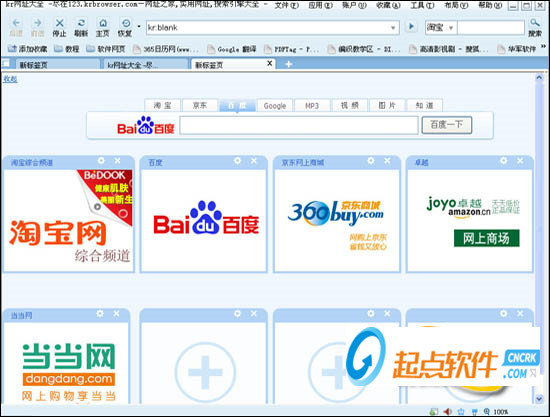Open settings gear on 卓越 tile
This screenshot has width=550, height=417.
click(504, 161)
